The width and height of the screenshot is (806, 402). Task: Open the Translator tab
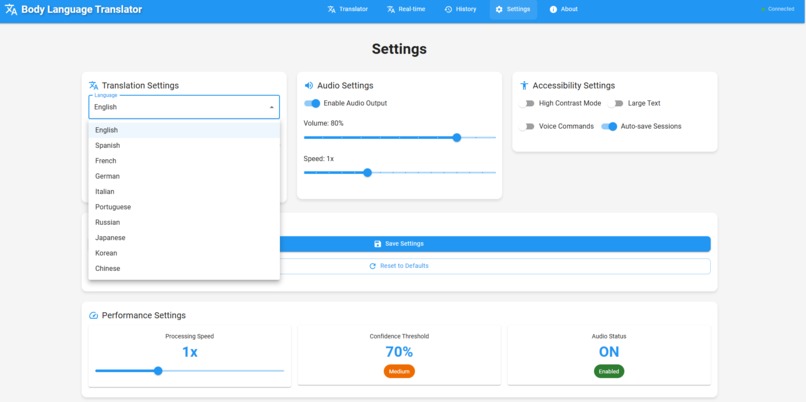(x=348, y=9)
